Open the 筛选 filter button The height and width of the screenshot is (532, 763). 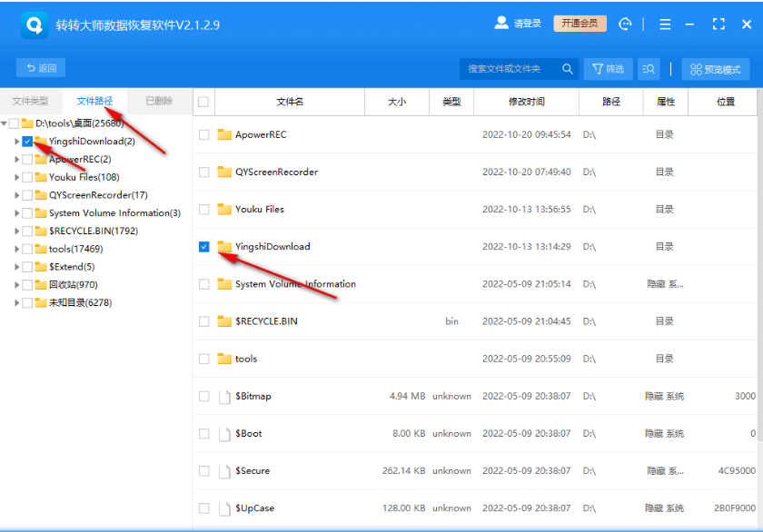tap(609, 69)
